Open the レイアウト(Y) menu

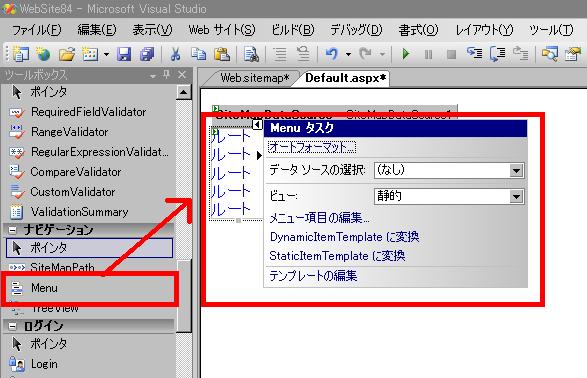pos(484,30)
